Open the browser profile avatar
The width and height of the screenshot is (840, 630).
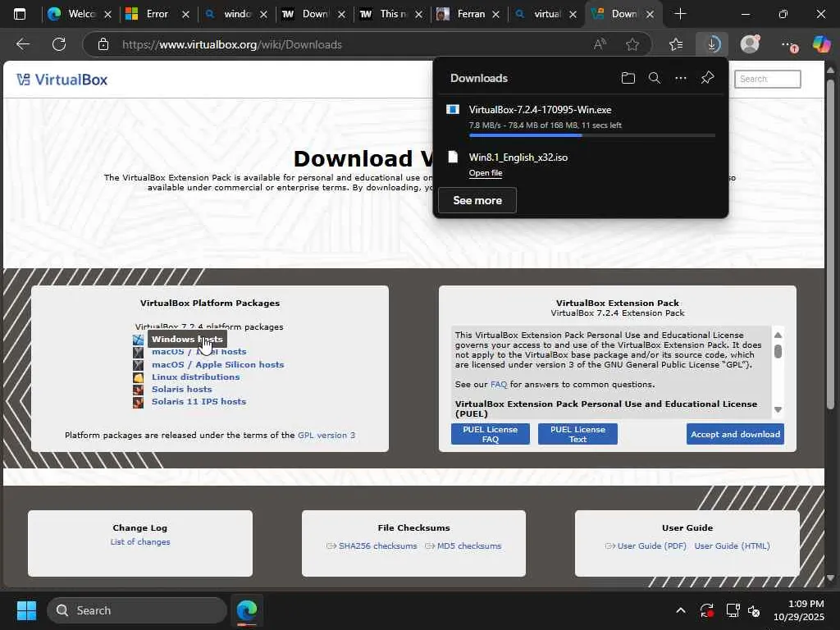(x=750, y=44)
